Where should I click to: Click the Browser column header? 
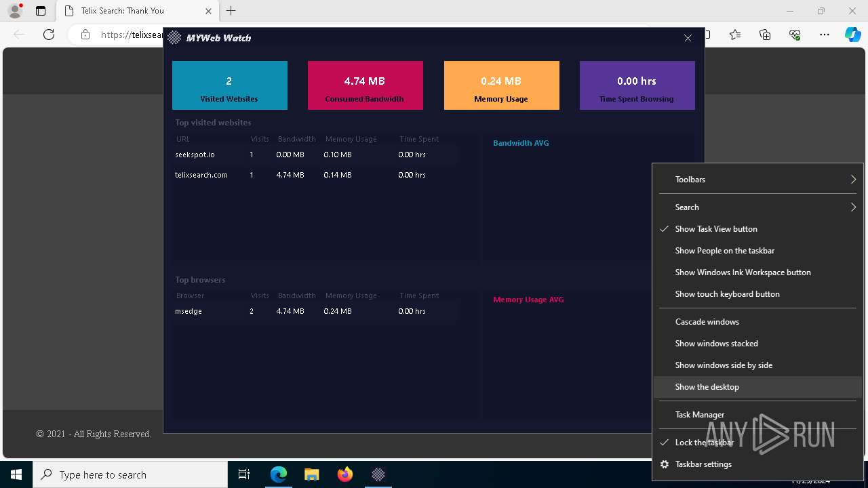pyautogui.click(x=190, y=296)
